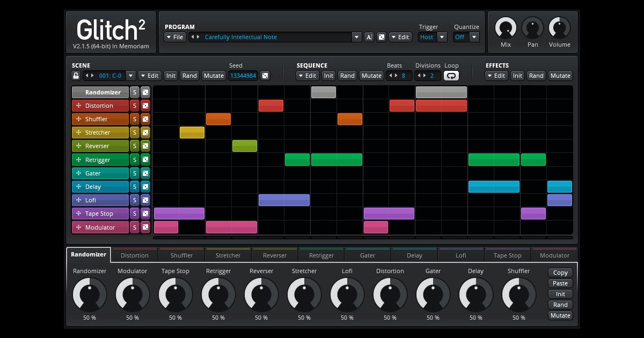Open the Retrigger tab
Viewport: 644px width, 338px height.
[321, 255]
